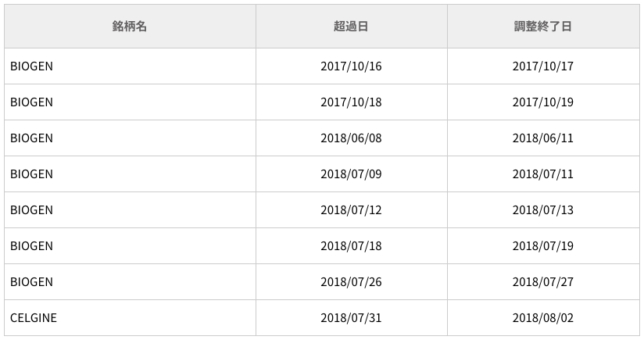Click the 2018/07/31 date cell
Screen dimensions: 644x340
coord(351,318)
